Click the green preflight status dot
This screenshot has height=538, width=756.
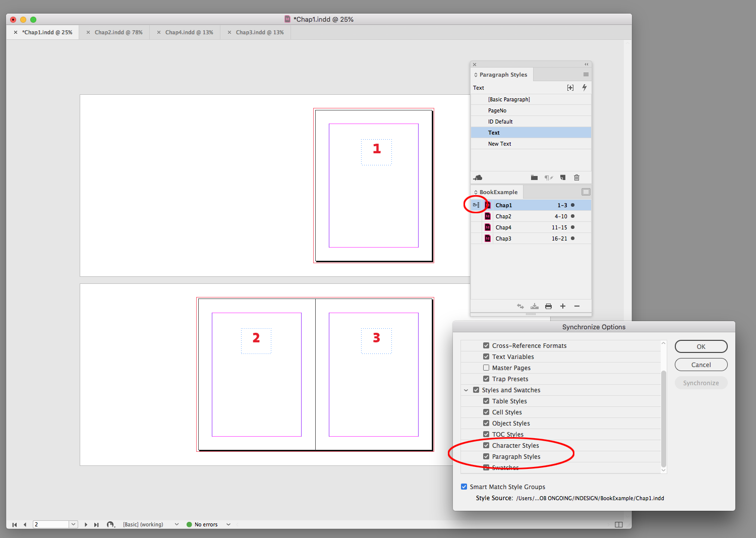(x=190, y=525)
